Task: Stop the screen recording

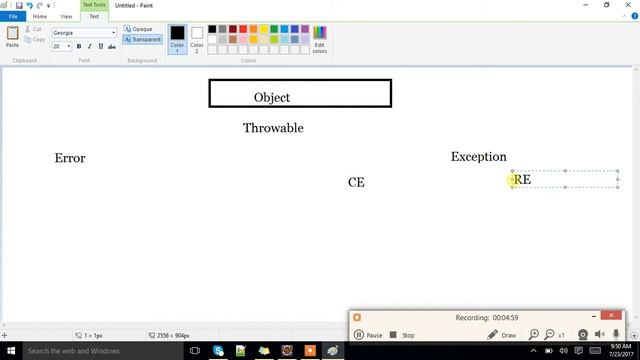Action: tap(402, 335)
